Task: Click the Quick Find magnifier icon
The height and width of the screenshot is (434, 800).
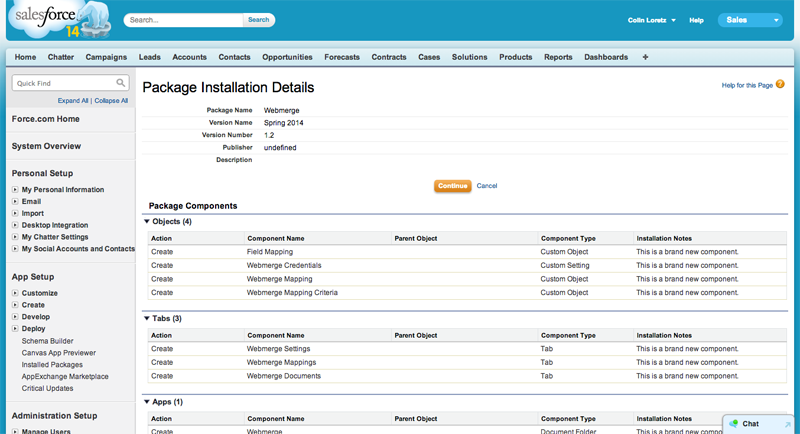Action: pos(120,83)
